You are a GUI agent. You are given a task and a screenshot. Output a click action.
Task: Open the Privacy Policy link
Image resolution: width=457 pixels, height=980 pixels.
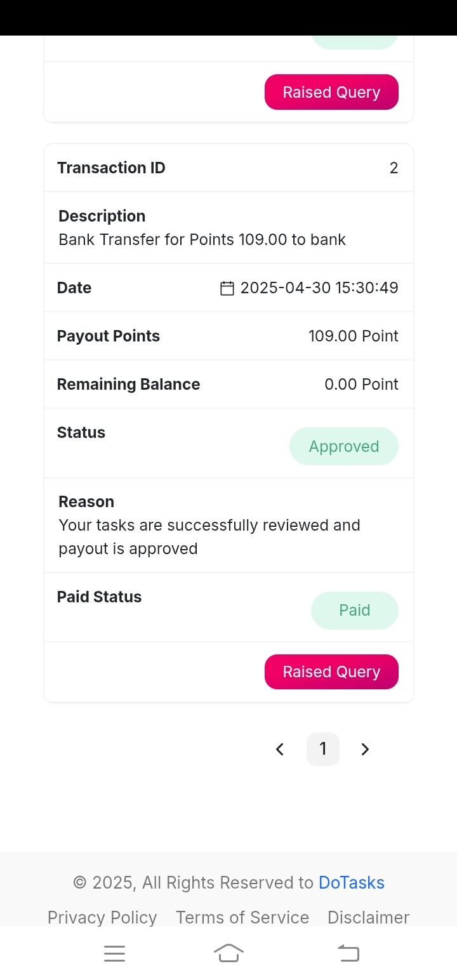point(102,918)
